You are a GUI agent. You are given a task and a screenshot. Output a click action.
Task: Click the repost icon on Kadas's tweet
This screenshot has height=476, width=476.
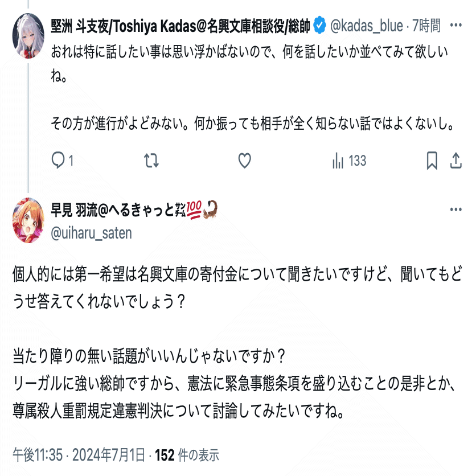click(151, 161)
